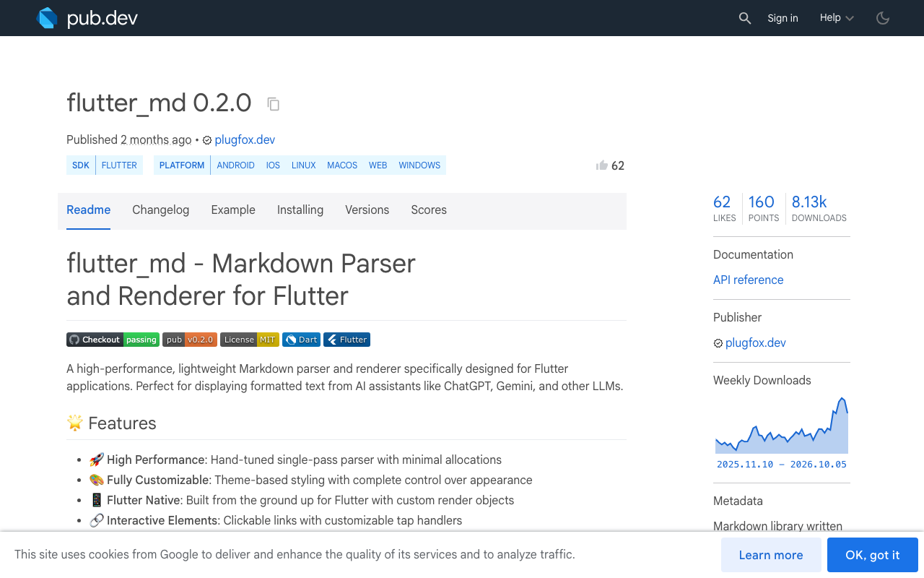Click the 62 LIKES score
Image resolution: width=924 pixels, height=578 pixels.
coord(724,208)
